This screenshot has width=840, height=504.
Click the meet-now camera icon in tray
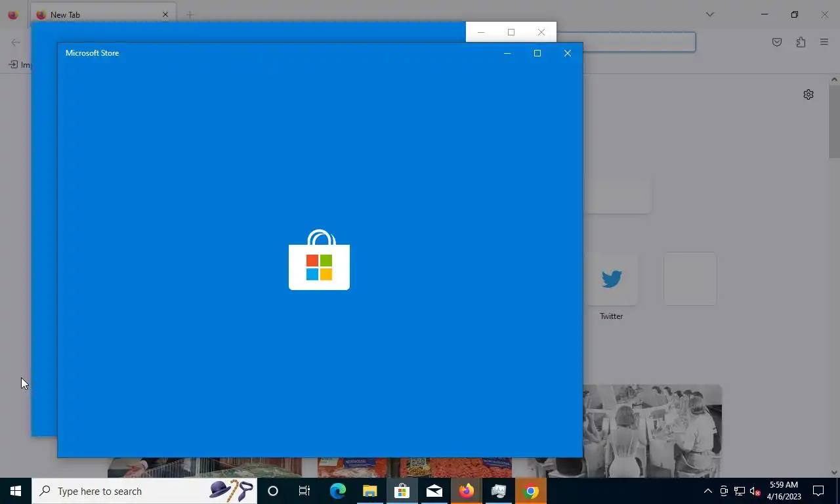coord(724,491)
